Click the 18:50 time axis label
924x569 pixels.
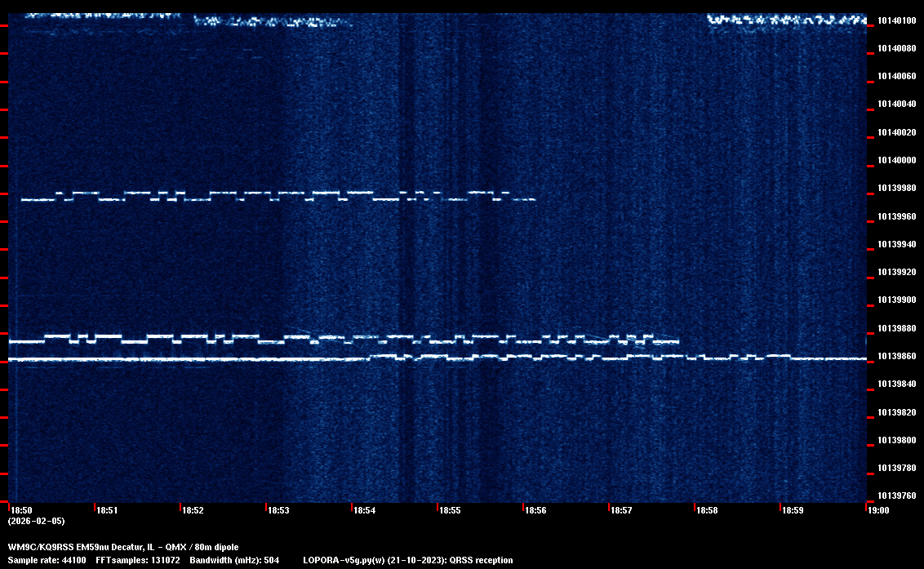(x=20, y=510)
